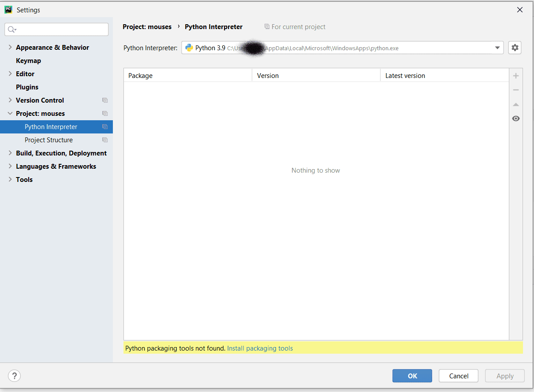Click the project-level icon beside Version Control
The image size is (534, 392).
[x=105, y=100]
